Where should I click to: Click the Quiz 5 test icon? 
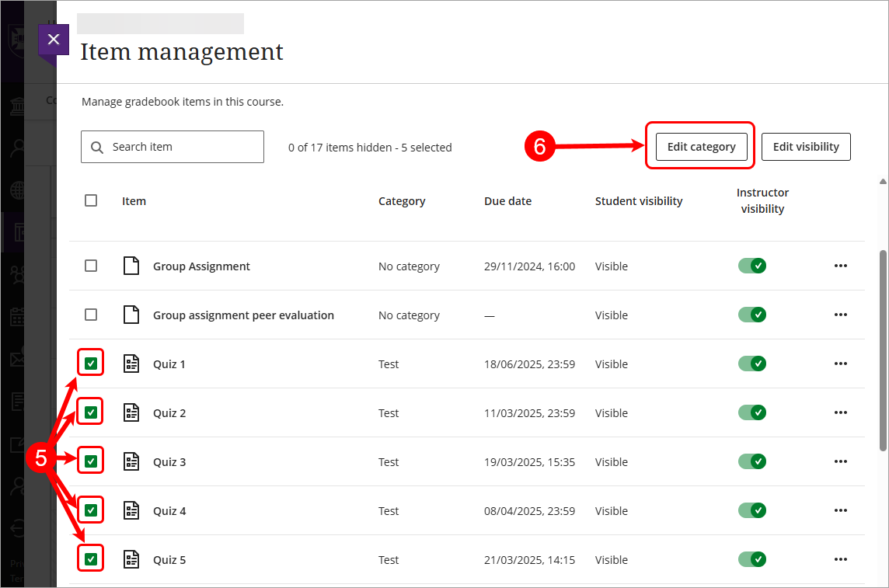click(x=131, y=560)
